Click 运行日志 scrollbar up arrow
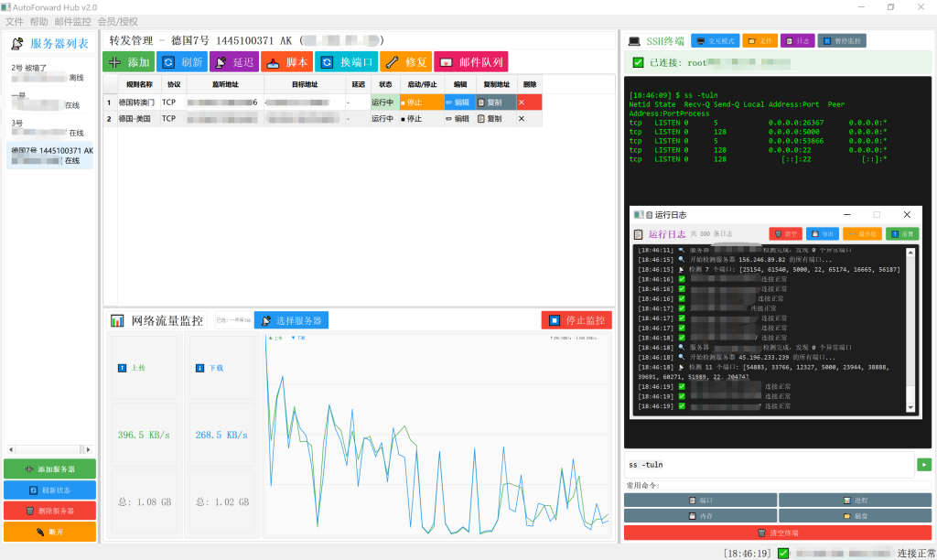The image size is (937, 560). click(910, 253)
